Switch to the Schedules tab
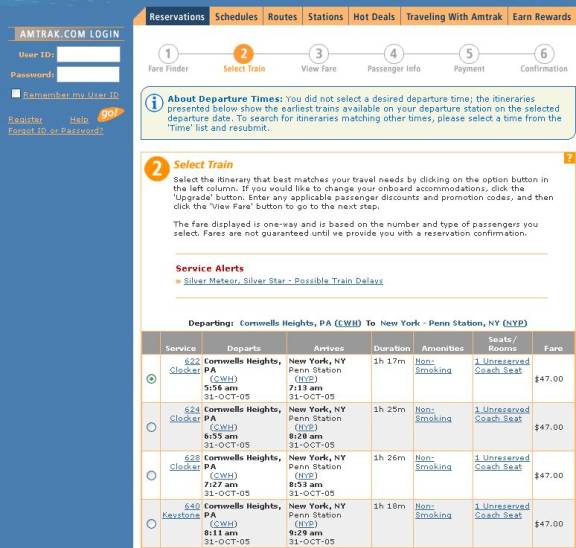Image resolution: width=576 pixels, height=548 pixels. point(236,17)
